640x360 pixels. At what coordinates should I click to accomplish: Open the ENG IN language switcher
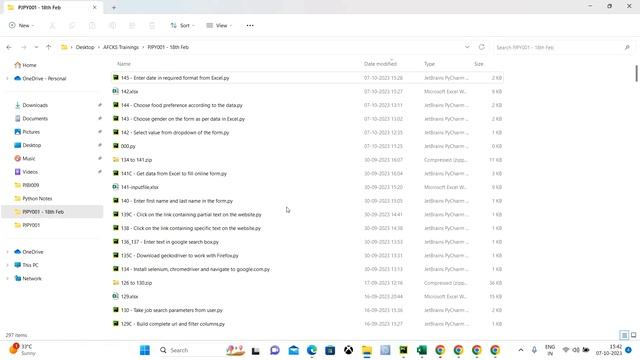(x=550, y=350)
